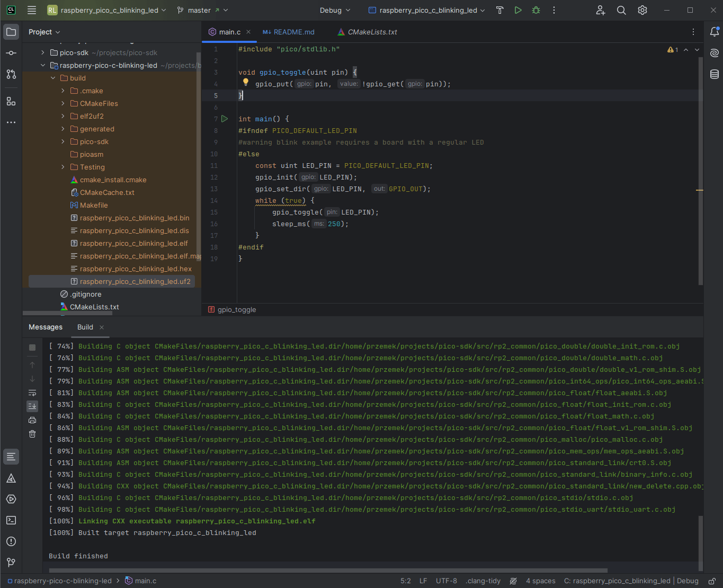
Task: Start debugging with the bug icon
Action: [x=536, y=10]
